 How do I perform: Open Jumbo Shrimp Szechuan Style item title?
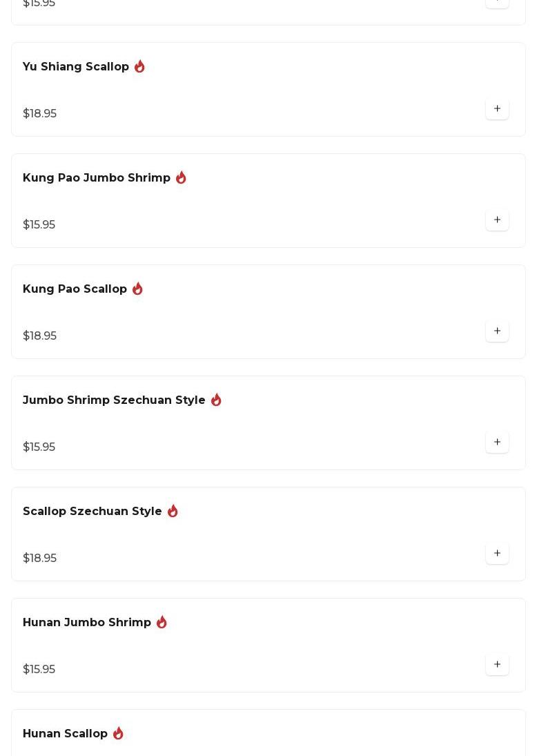114,400
